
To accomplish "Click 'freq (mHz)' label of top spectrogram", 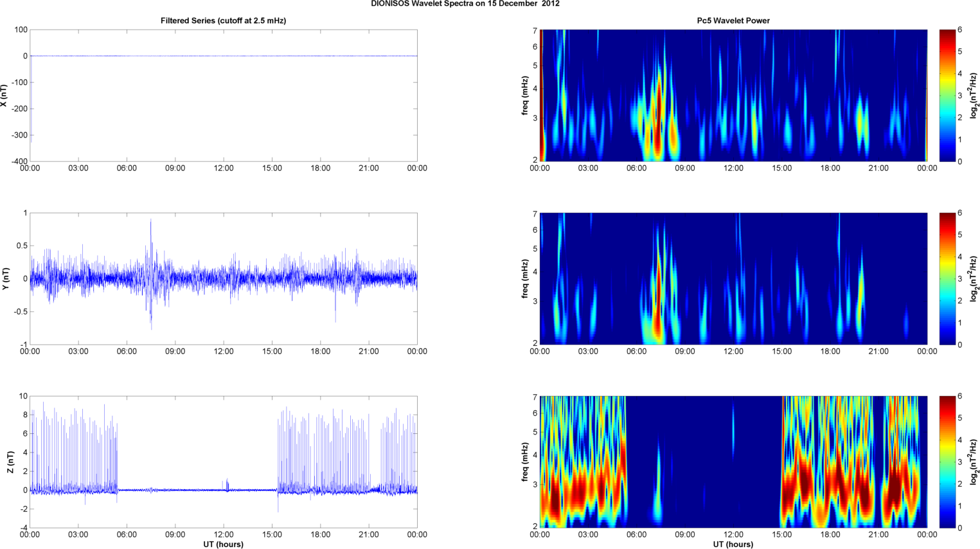I will point(525,96).
